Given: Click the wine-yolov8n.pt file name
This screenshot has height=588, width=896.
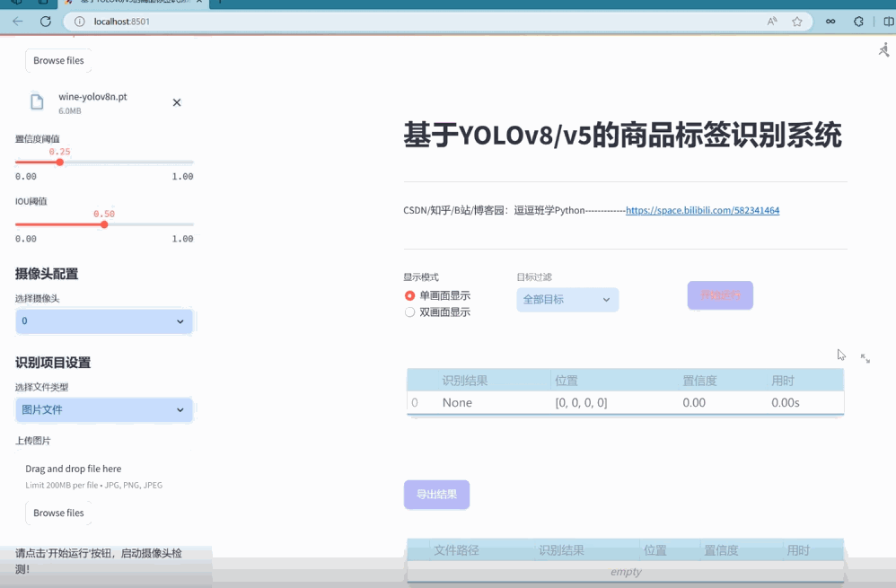Looking at the screenshot, I should (x=92, y=97).
